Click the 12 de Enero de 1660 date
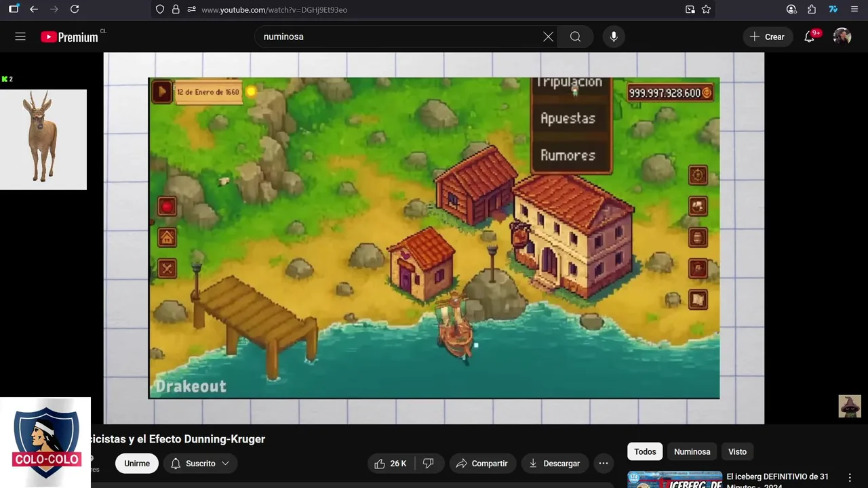 [208, 92]
